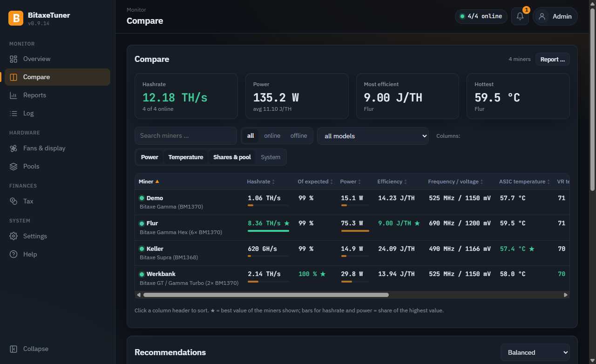Go to Tax in sidebar

point(58,201)
